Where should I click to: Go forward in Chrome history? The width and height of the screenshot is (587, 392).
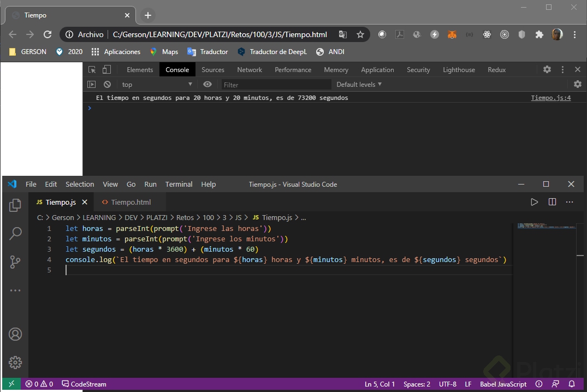(x=30, y=34)
